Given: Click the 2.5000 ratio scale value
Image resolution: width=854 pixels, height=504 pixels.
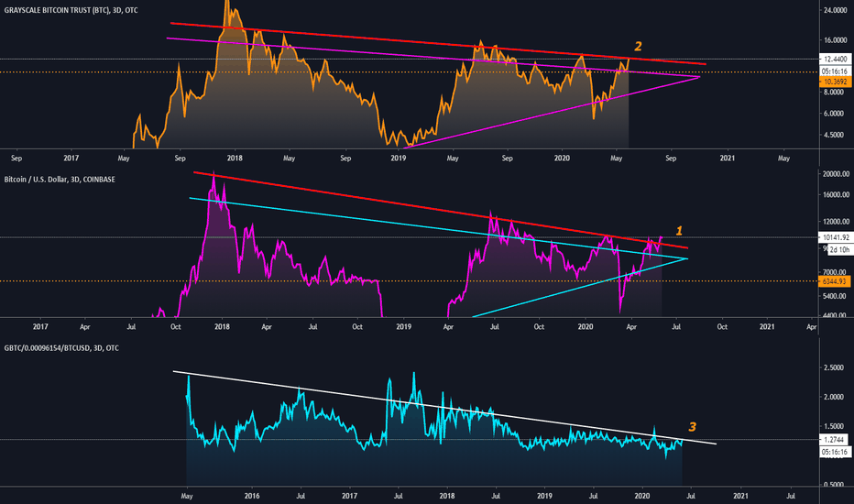Looking at the screenshot, I should 835,367.
